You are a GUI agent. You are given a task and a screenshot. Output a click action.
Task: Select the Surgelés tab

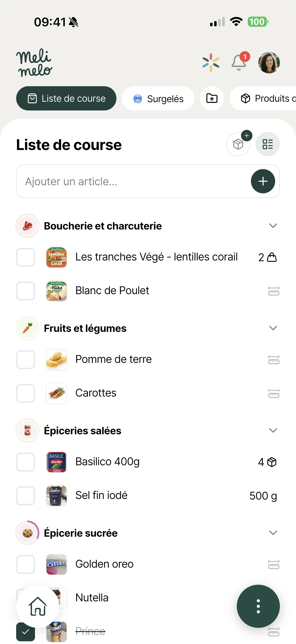(x=158, y=99)
